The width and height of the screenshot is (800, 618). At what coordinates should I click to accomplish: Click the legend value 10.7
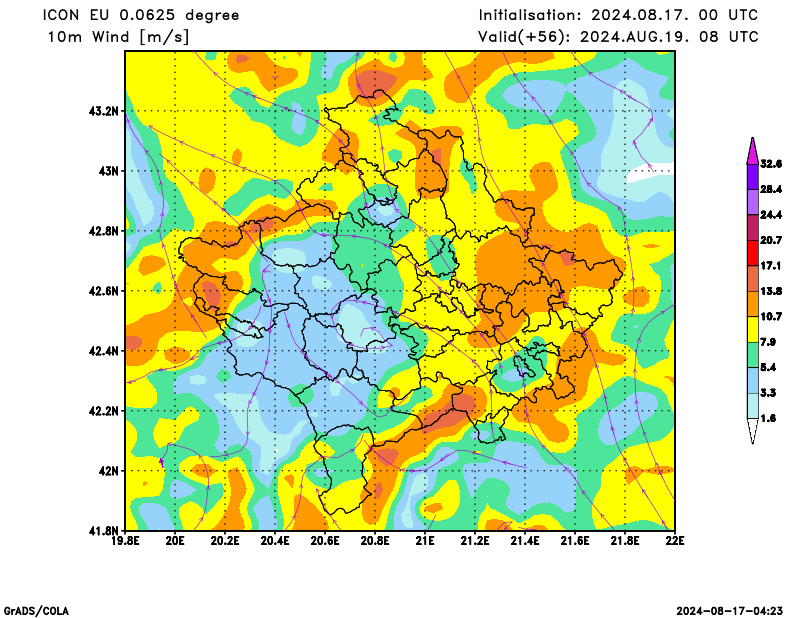click(771, 317)
